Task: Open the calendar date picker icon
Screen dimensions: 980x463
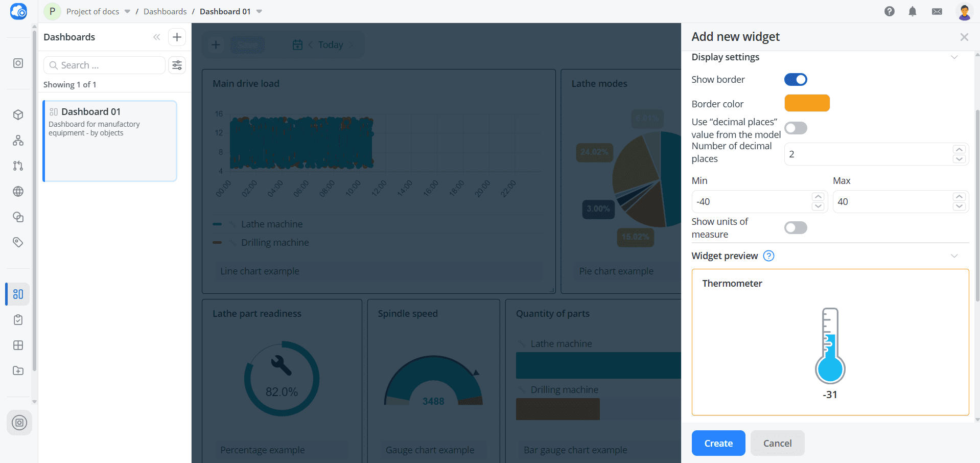Action: click(x=297, y=44)
